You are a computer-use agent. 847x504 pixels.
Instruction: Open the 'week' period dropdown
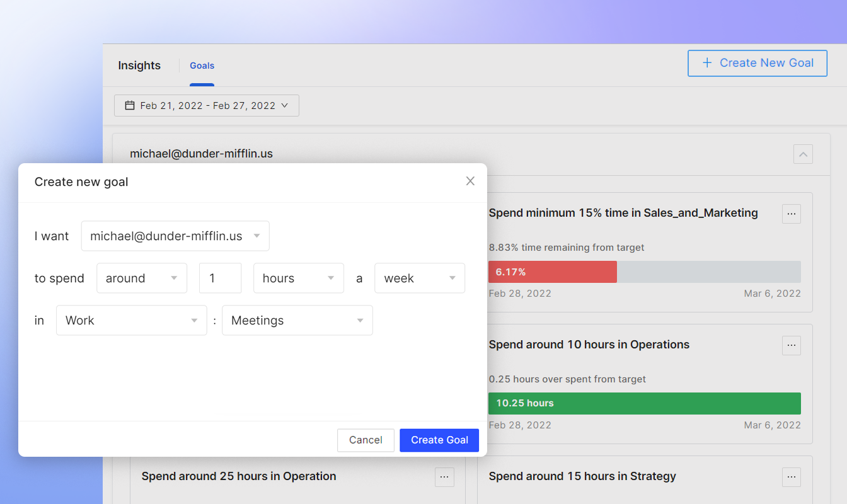[x=420, y=278]
